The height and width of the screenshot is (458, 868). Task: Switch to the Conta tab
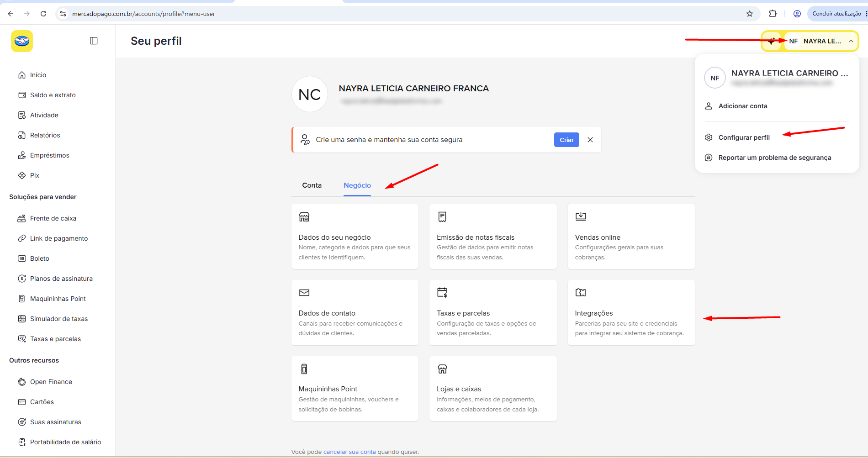(312, 185)
